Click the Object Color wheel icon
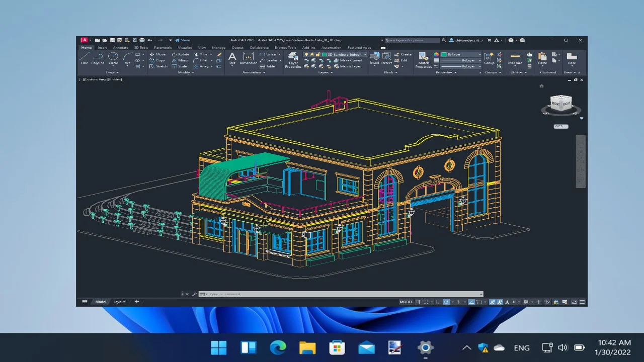Screen dimensions: 644x362 pos(436,54)
